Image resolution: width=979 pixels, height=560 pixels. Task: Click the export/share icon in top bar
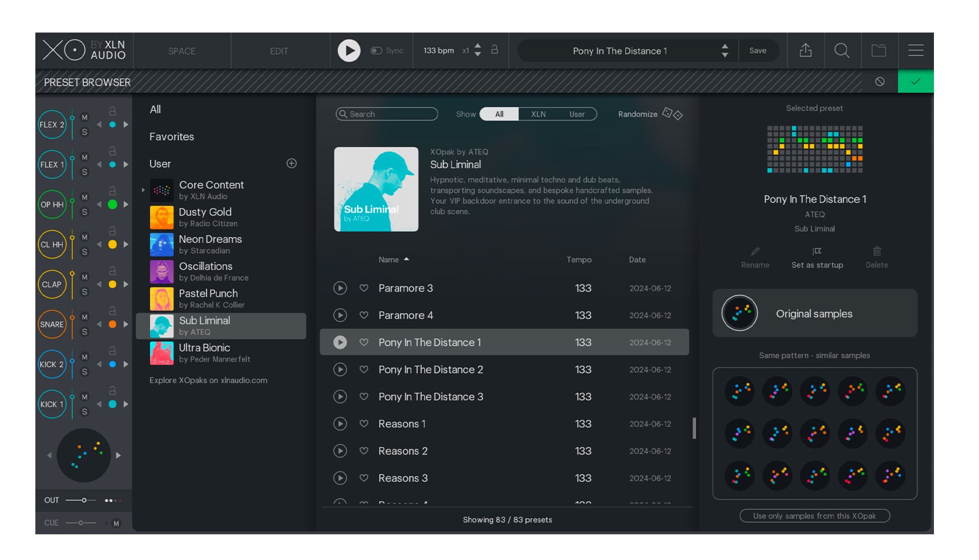805,51
